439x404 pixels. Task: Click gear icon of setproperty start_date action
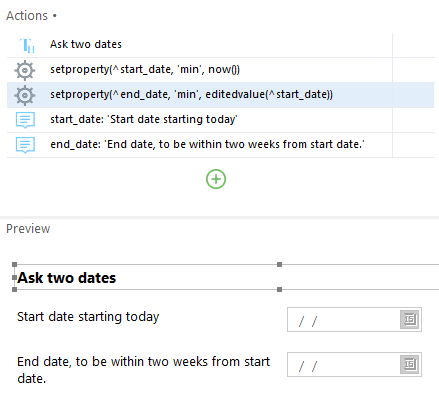tap(24, 70)
